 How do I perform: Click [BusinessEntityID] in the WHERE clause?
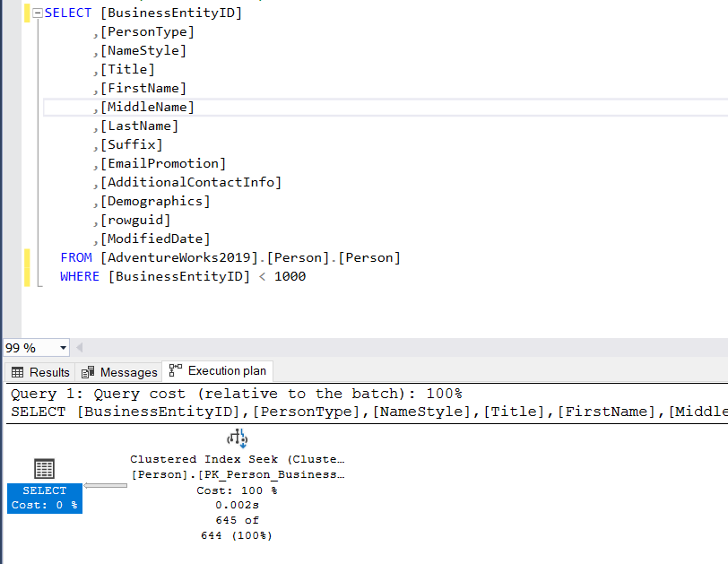click(179, 277)
